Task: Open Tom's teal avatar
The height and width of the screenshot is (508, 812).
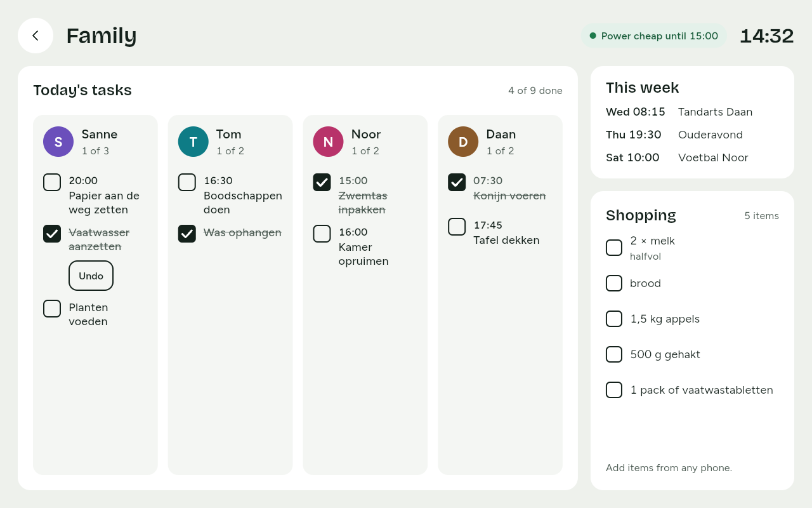Action: tap(193, 142)
